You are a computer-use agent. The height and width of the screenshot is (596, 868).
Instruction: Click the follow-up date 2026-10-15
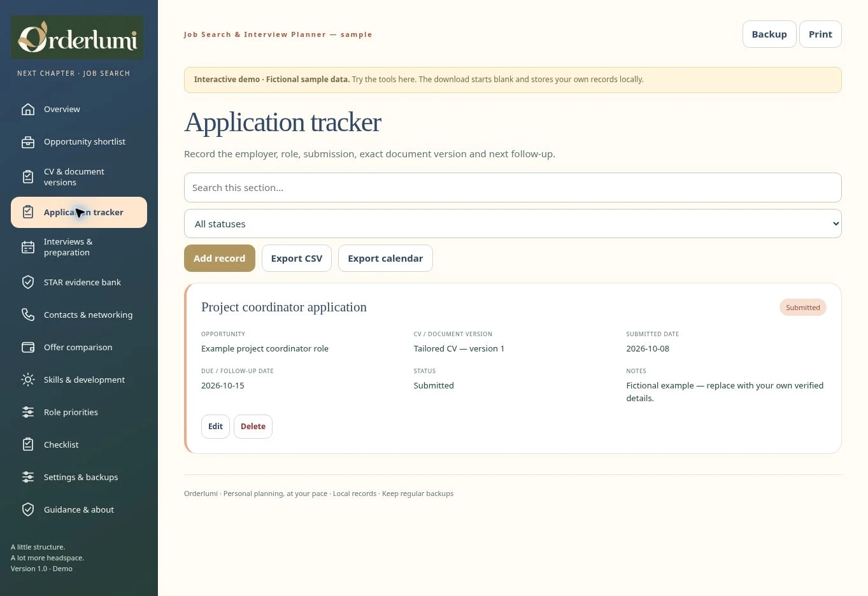(x=223, y=386)
